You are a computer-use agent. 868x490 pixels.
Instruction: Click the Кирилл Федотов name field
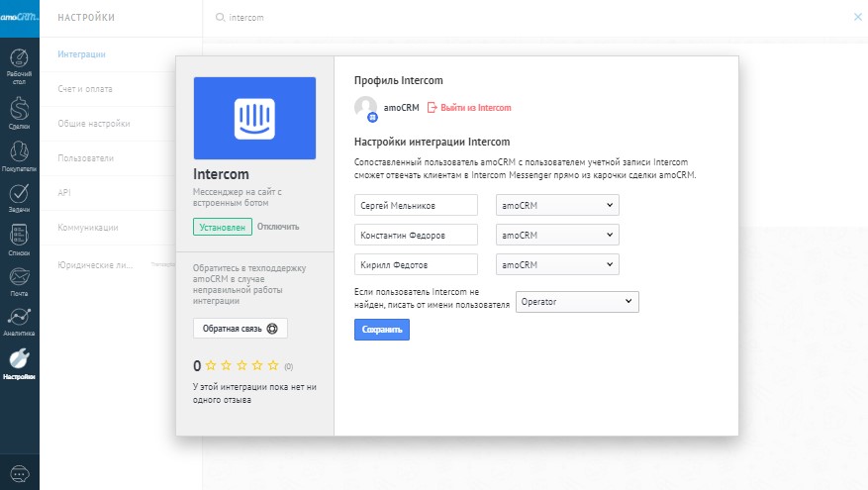click(416, 264)
